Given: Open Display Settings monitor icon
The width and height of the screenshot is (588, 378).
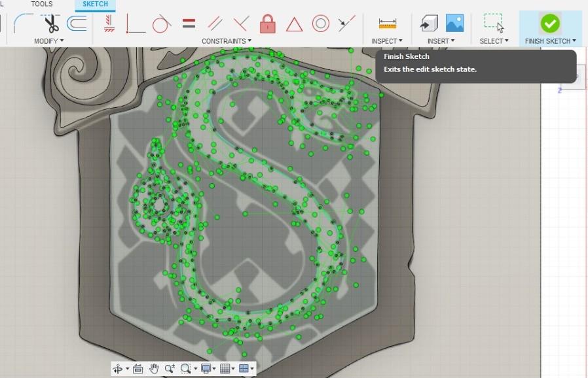Looking at the screenshot, I should point(206,369).
